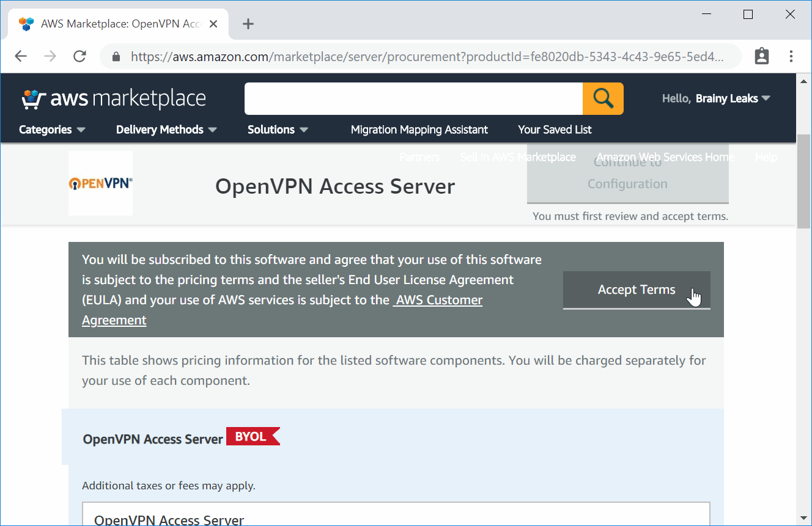The height and width of the screenshot is (526, 812).
Task: Click the browser back arrow
Action: pos(20,56)
